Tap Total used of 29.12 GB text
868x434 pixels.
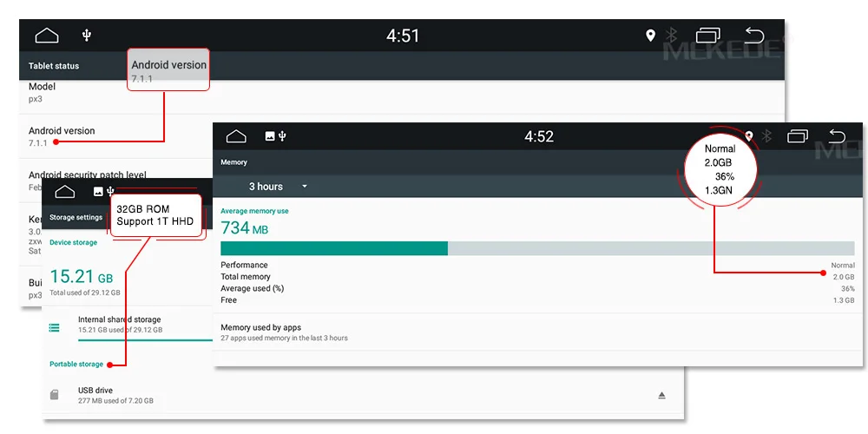click(x=85, y=293)
